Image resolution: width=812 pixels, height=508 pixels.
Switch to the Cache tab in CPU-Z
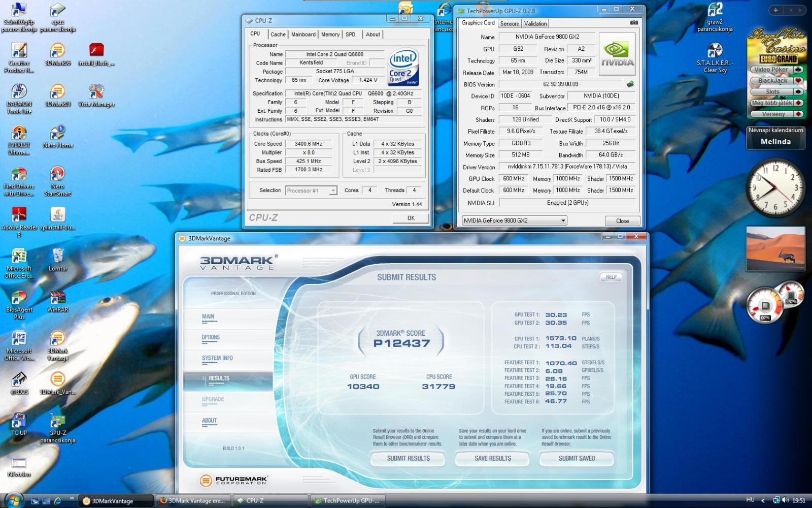tap(278, 35)
